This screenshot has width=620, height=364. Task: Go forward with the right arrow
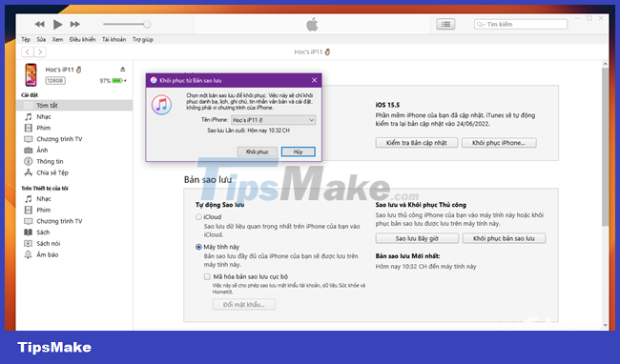pos(40,51)
